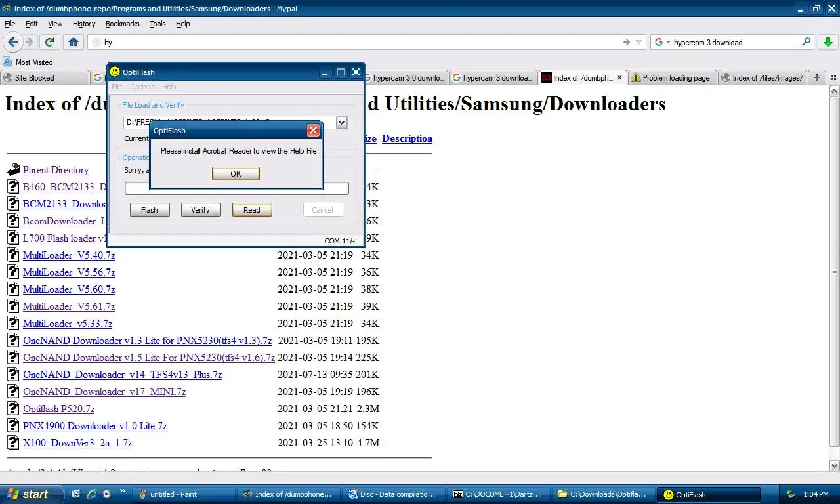
Task: Click the hypercam 3 download search field
Action: pyautogui.click(x=735, y=42)
